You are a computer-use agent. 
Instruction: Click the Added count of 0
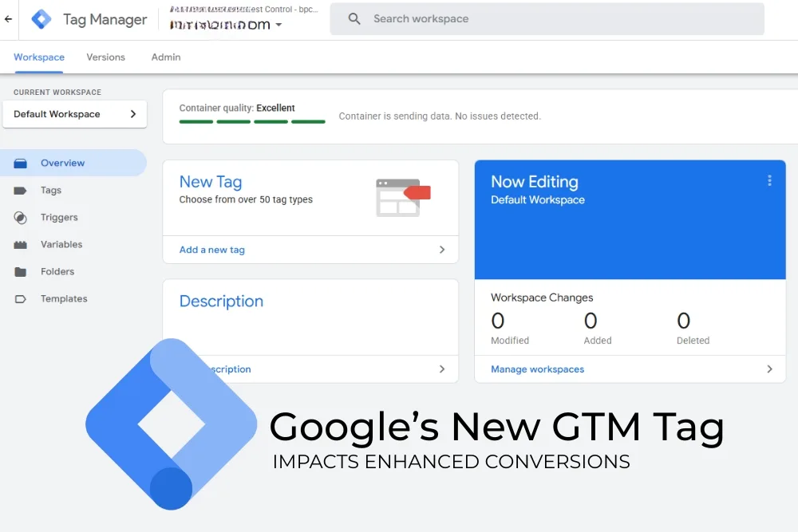(591, 321)
